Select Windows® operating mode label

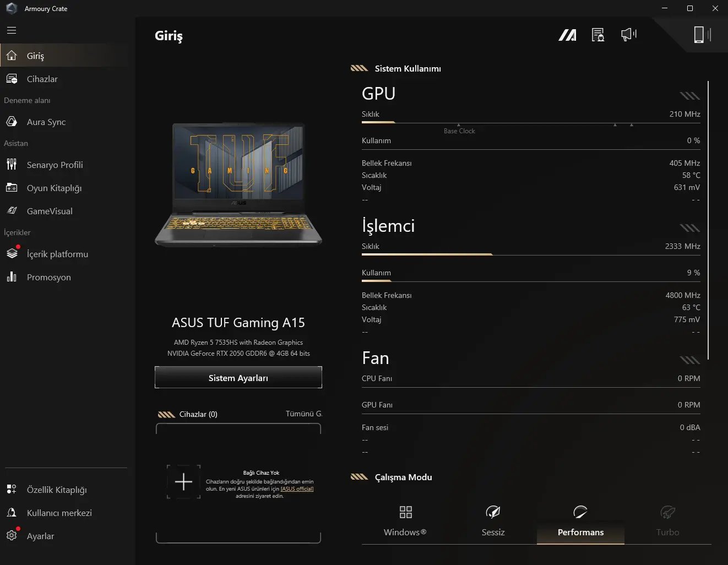click(405, 532)
